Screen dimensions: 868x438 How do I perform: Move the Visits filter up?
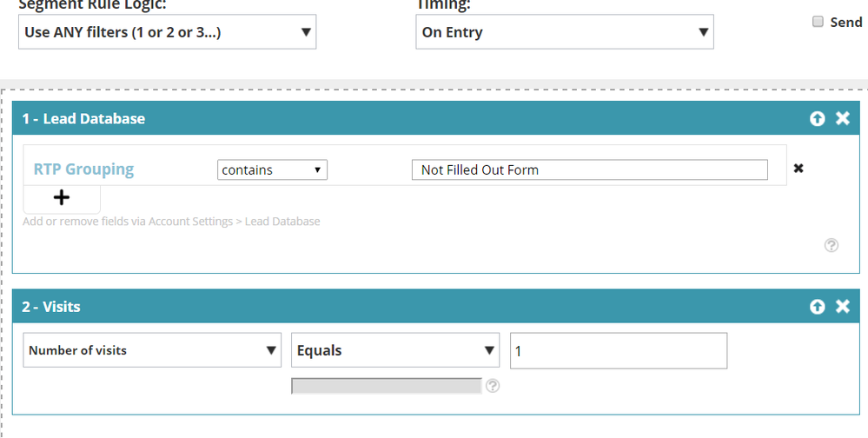pyautogui.click(x=817, y=306)
